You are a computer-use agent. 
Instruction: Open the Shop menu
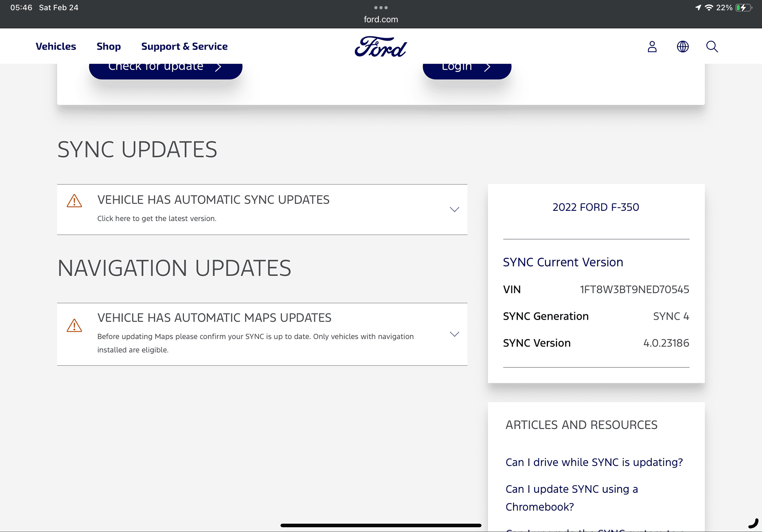[108, 46]
